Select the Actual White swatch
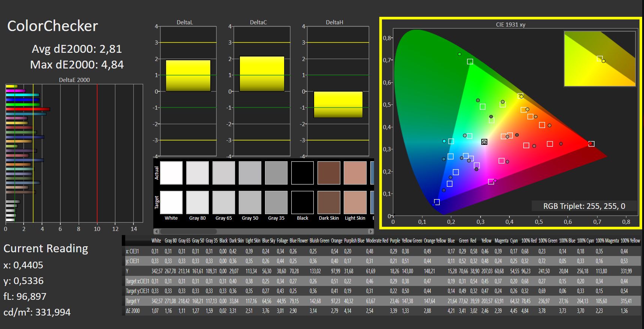 point(171,173)
